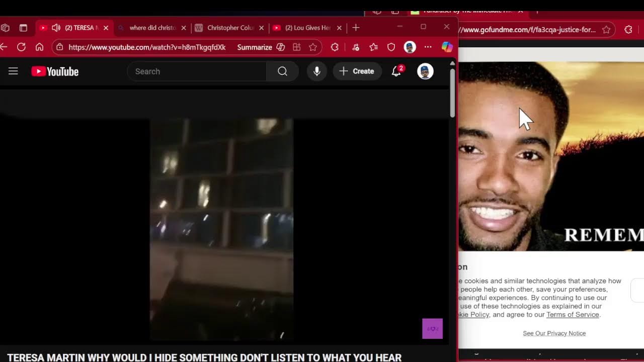Open browser extensions puzzle icon
644x362 pixels.
tap(335, 47)
